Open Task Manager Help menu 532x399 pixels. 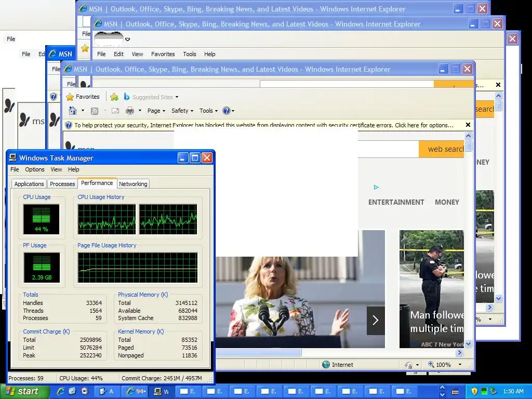point(74,169)
